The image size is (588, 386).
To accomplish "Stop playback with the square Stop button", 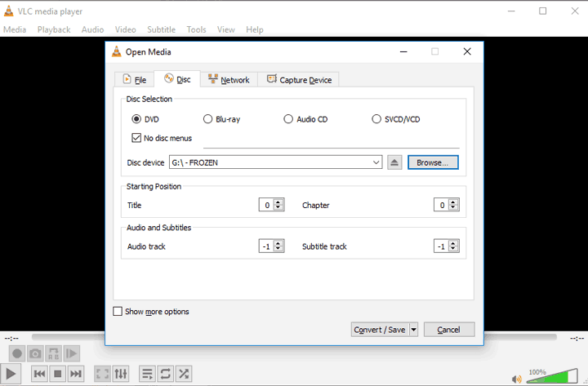I will [57, 374].
